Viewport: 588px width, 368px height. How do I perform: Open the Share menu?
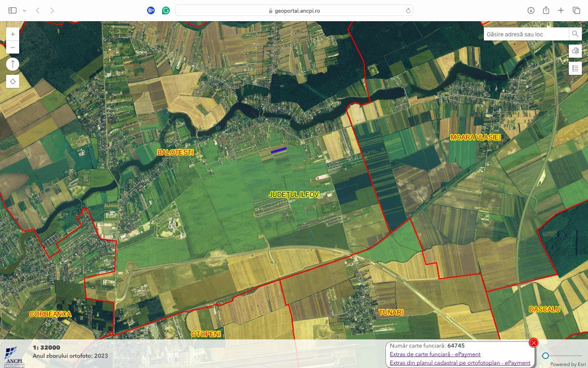[546, 11]
